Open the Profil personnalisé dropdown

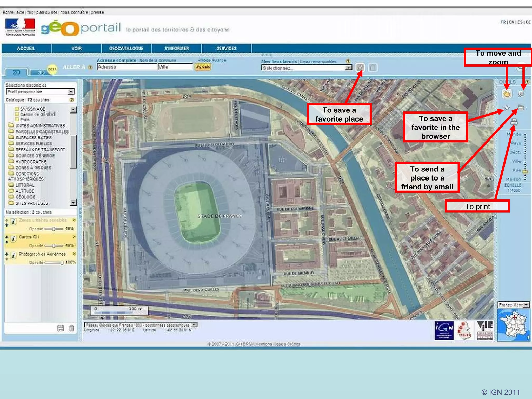tap(71, 91)
